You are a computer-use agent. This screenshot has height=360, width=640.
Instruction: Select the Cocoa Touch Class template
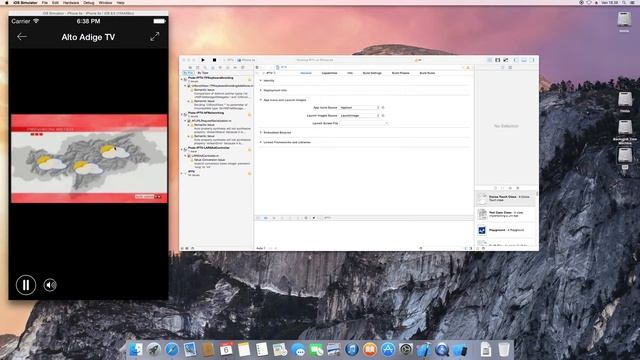tap(505, 198)
